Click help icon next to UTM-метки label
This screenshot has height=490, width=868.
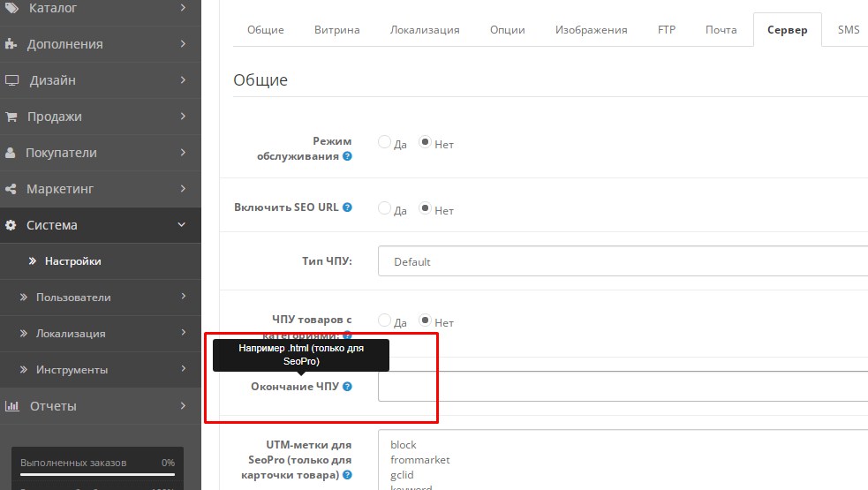click(347, 474)
